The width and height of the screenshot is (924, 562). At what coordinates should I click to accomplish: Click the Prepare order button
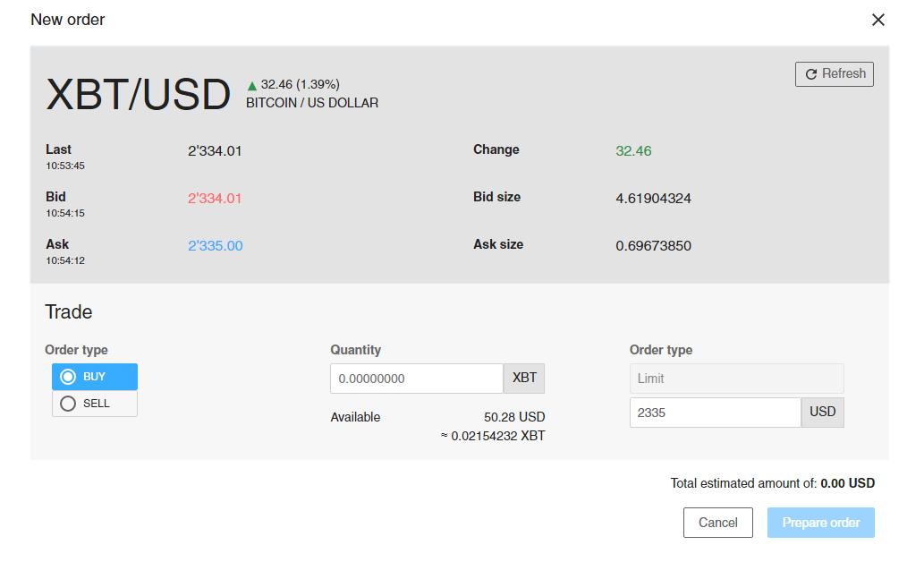(821, 523)
